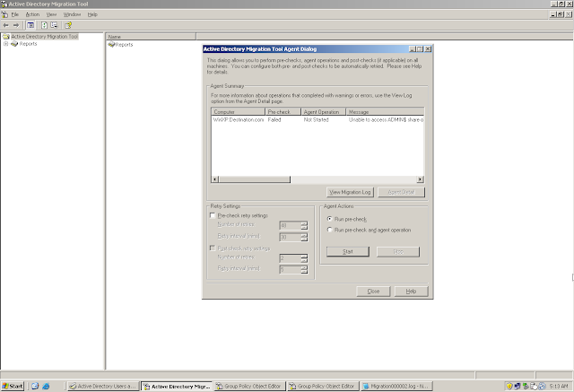Click the Stop button in Agent Actions

(398, 251)
